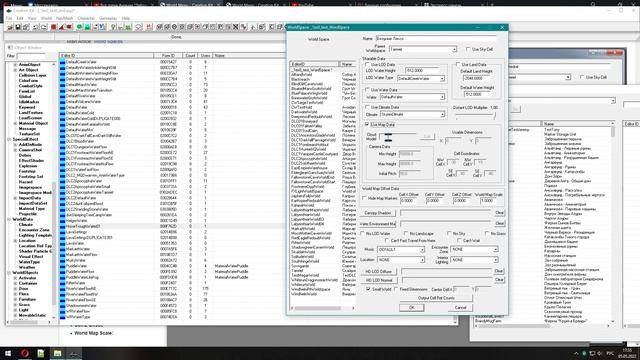
Task: Click the black X toolbar icon
Action: click(x=236, y=27)
